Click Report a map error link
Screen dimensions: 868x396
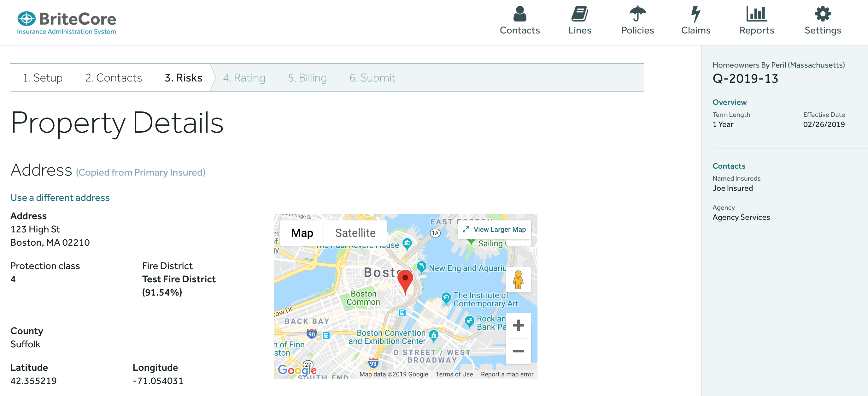coord(507,374)
